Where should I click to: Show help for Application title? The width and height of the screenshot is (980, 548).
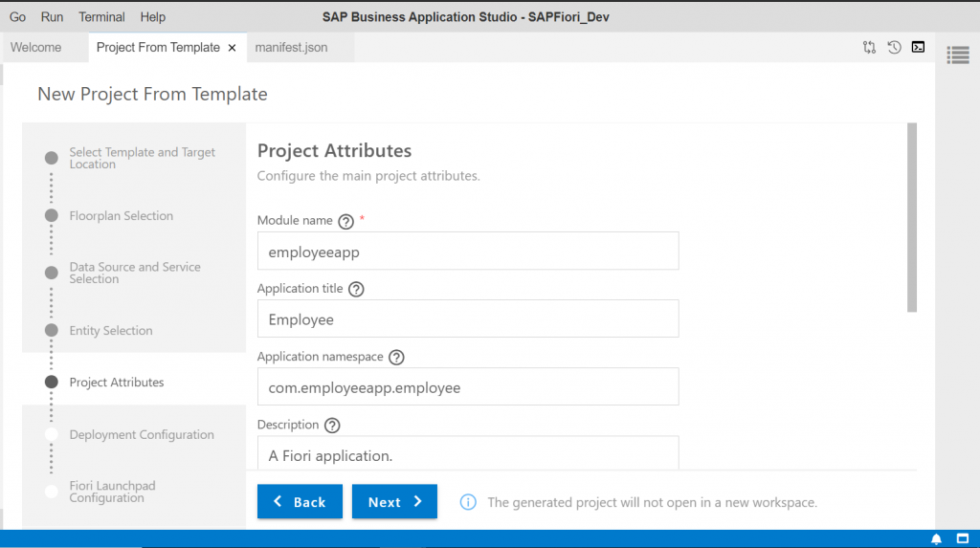point(356,290)
